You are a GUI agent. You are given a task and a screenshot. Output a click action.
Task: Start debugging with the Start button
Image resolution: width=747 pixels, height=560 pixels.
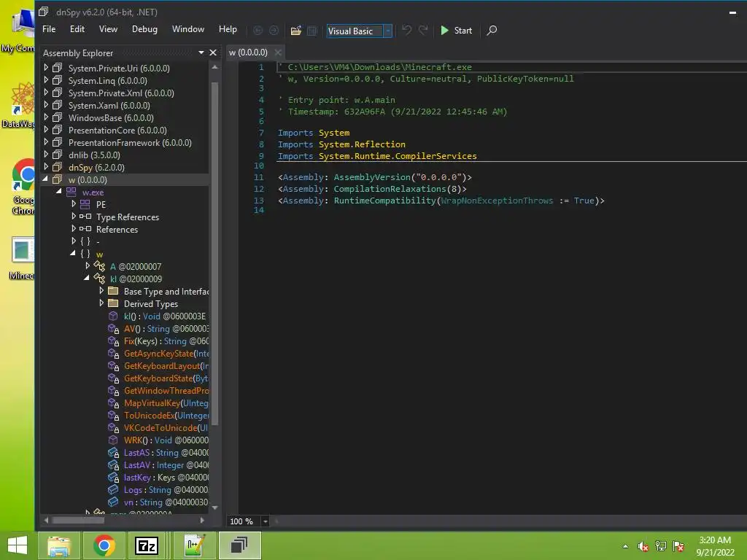pyautogui.click(x=457, y=31)
